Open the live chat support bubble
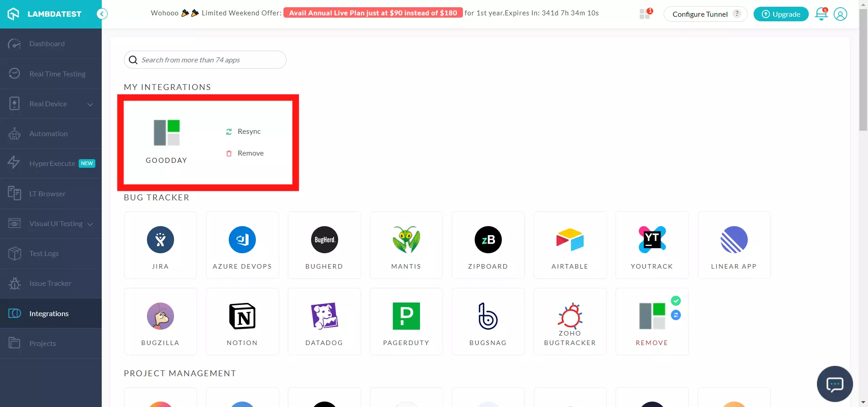Screen dimensions: 868x407 835,384
